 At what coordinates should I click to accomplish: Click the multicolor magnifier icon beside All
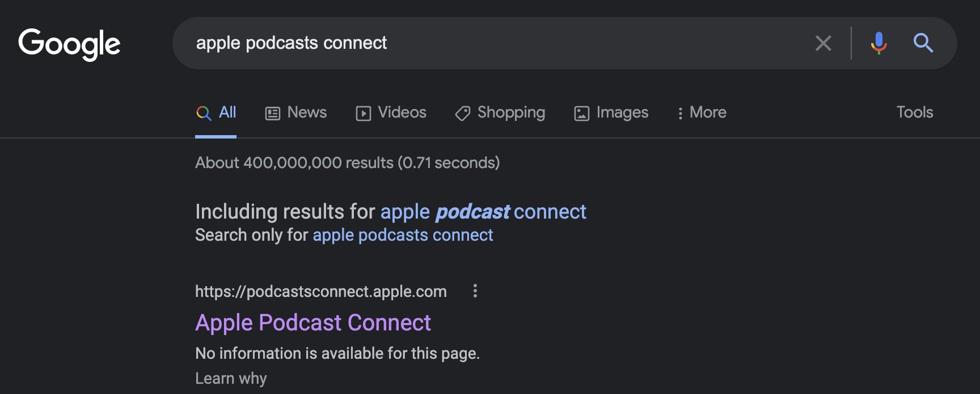pos(204,113)
